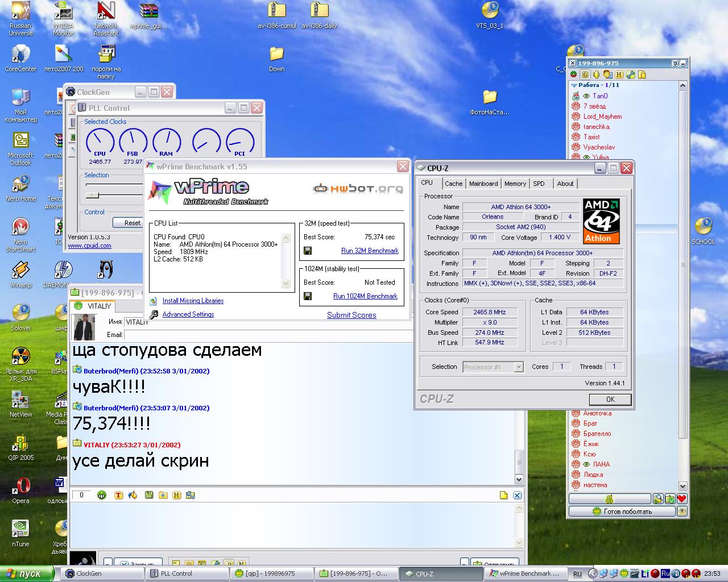Click the red T font icon in chat toolbar
This screenshot has height=582, width=728.
click(118, 495)
